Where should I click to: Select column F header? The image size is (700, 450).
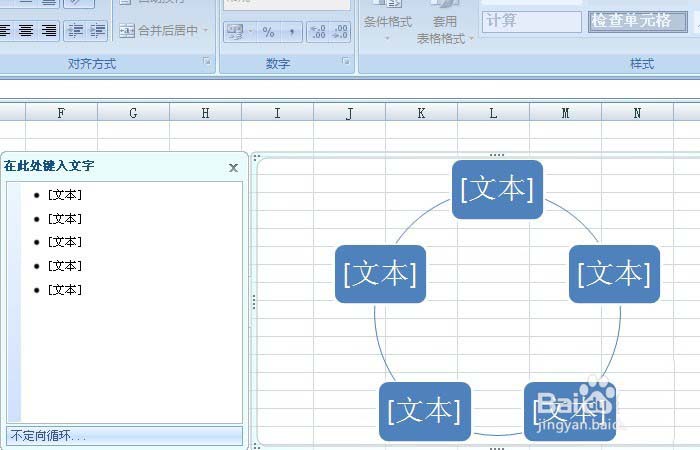[61, 113]
